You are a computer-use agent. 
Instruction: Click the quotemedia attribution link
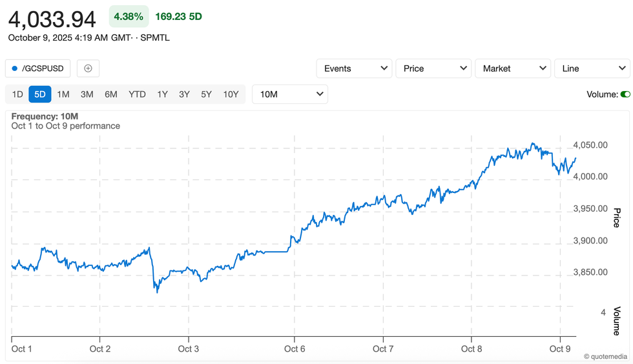(605, 356)
